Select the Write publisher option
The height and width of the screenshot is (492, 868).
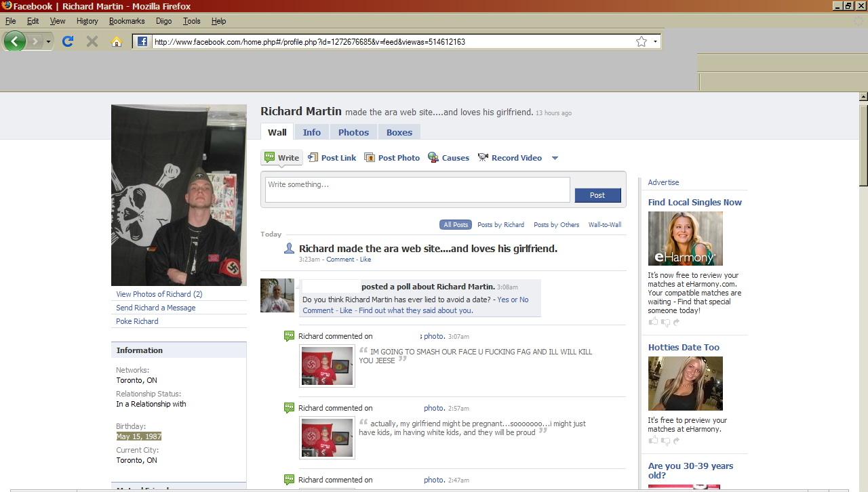(282, 158)
